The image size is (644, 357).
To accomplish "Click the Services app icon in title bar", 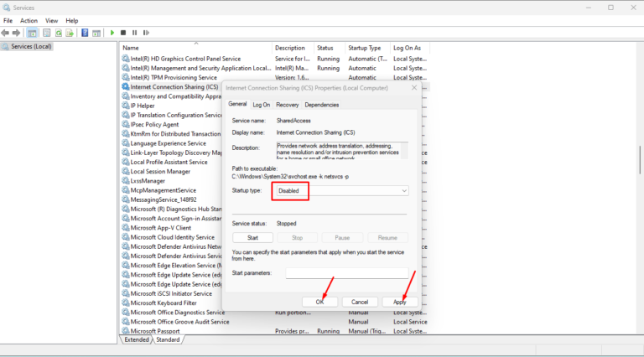I will click(x=6, y=8).
